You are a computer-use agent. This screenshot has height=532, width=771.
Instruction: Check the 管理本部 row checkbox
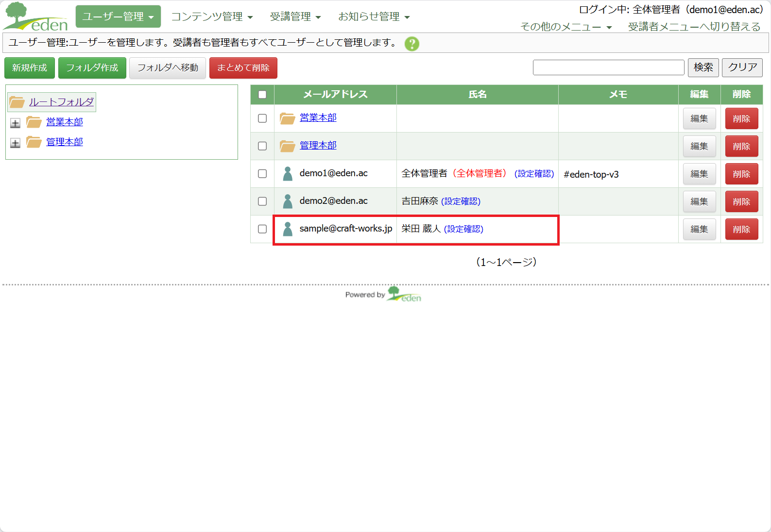click(262, 146)
